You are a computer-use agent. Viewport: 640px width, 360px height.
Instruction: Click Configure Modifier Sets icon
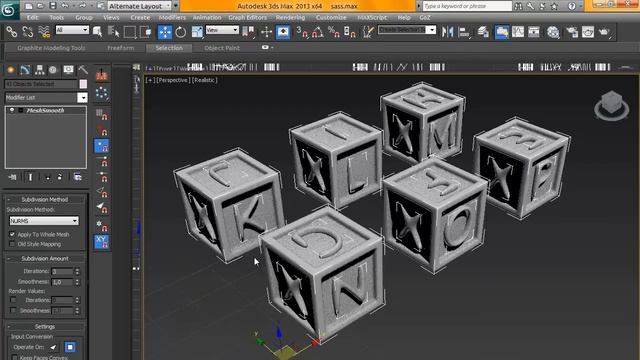pos(78,177)
